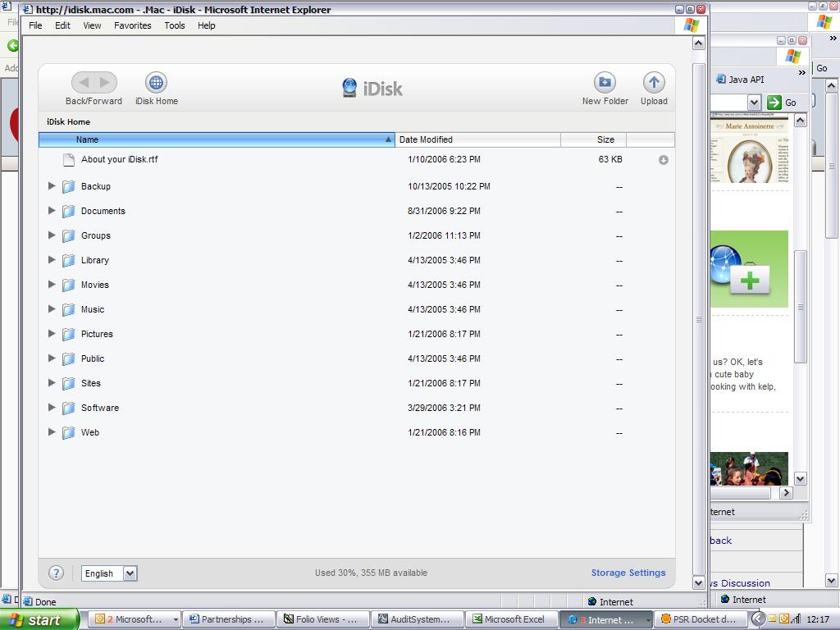840x630 pixels.
Task: Click the Upload arrow icon
Action: click(x=654, y=83)
